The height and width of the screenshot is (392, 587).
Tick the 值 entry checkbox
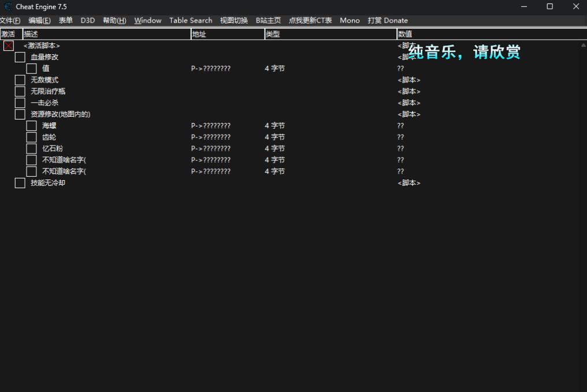(x=31, y=69)
